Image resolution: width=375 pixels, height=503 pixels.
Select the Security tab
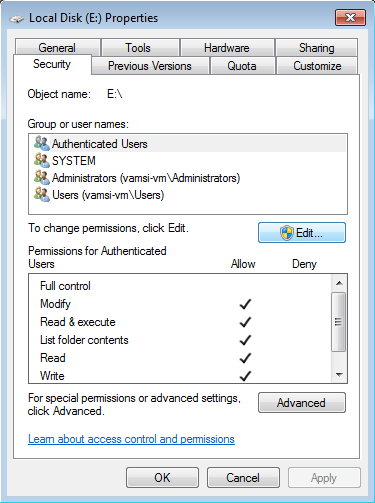point(52,64)
